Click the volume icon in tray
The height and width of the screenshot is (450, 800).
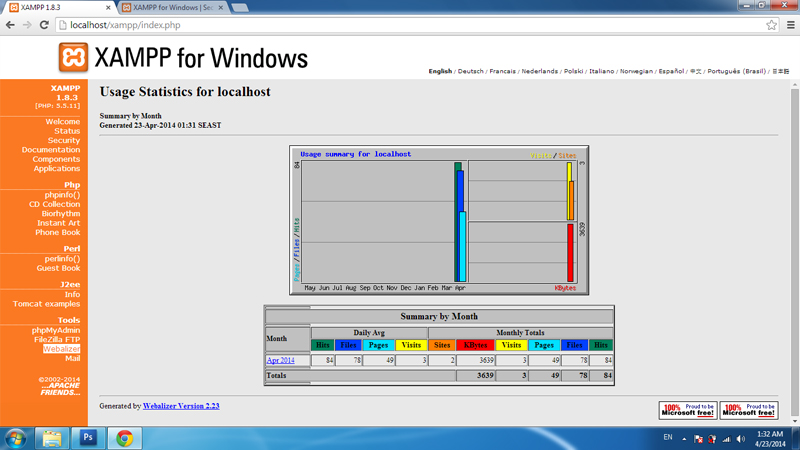coord(741,439)
